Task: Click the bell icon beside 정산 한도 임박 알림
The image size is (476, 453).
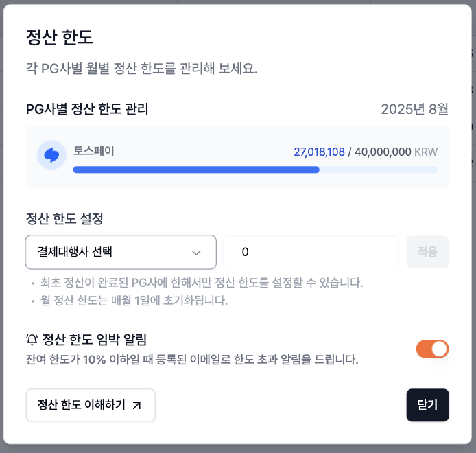Action: click(32, 340)
